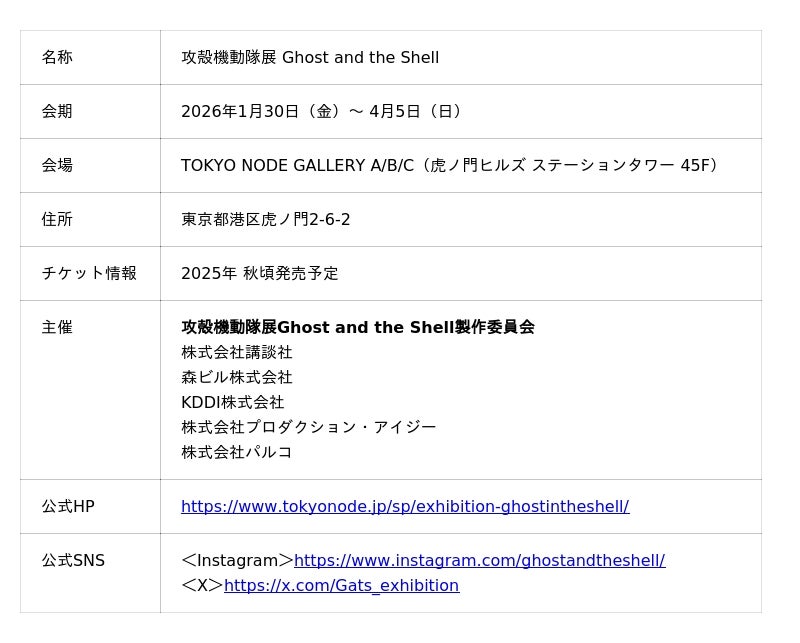This screenshot has height=643, width=800.
Task: Click the 公式HP row label
Action: [x=68, y=507]
